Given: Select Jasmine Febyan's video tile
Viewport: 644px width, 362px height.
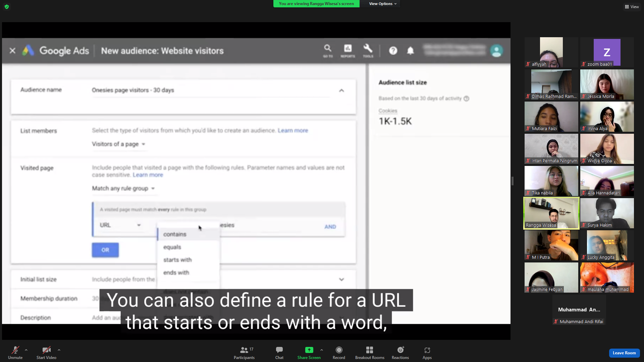Looking at the screenshot, I should tap(551, 278).
